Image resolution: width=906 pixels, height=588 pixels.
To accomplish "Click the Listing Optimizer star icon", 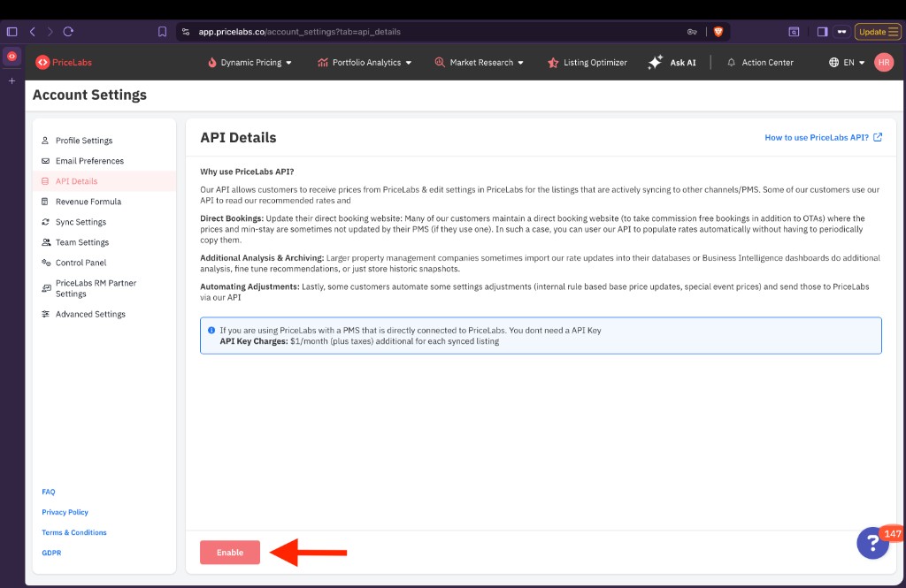I will 553,63.
